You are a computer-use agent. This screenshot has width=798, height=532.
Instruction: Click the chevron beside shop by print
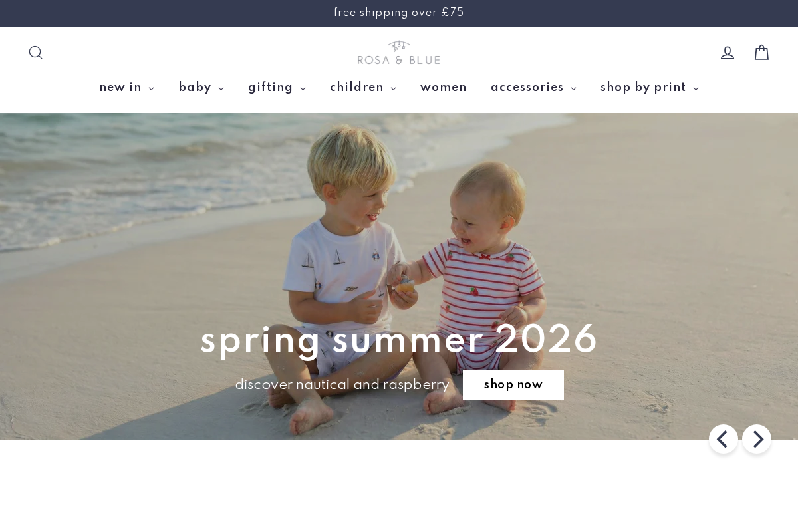[696, 89]
